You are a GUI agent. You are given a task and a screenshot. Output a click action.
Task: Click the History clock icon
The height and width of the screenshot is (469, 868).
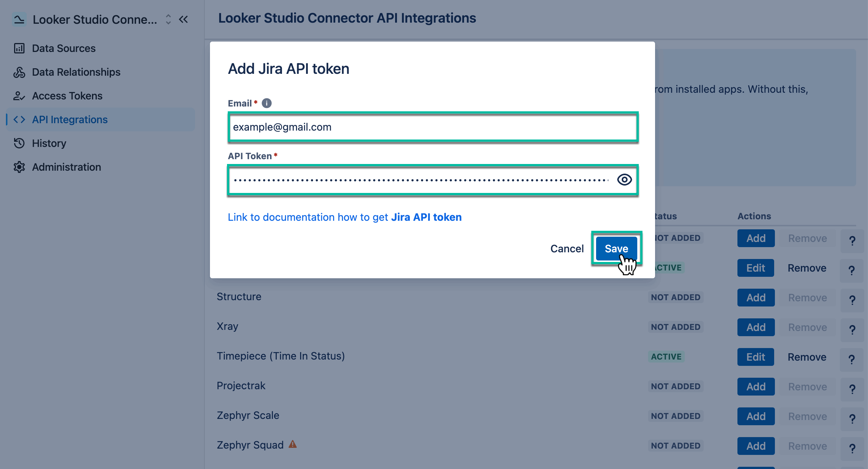pos(19,143)
